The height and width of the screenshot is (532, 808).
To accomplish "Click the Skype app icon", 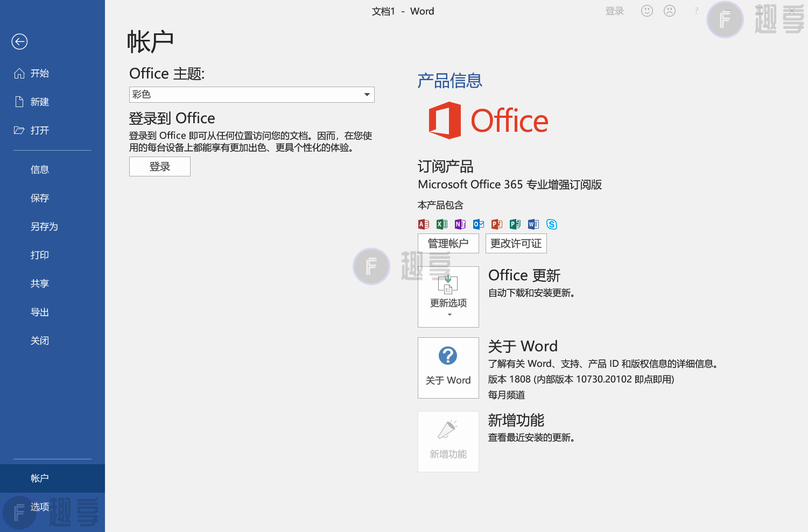I will (x=552, y=224).
